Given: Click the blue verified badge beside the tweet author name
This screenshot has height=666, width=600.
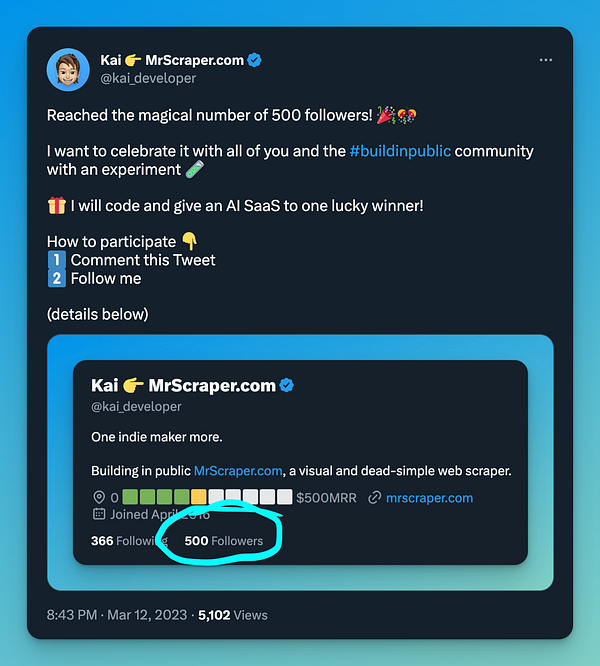Looking at the screenshot, I should click(x=254, y=60).
